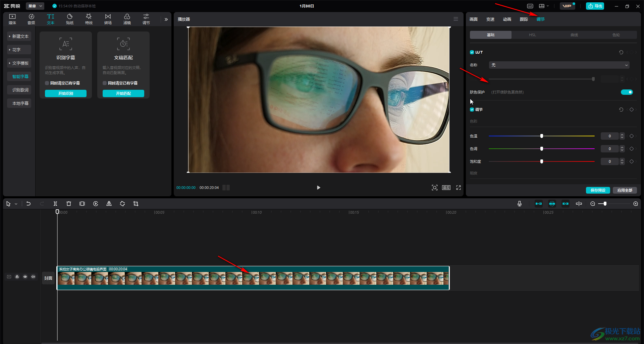This screenshot has width=644, height=344.
Task: Click the 封面 cover button
Action: coord(48,278)
